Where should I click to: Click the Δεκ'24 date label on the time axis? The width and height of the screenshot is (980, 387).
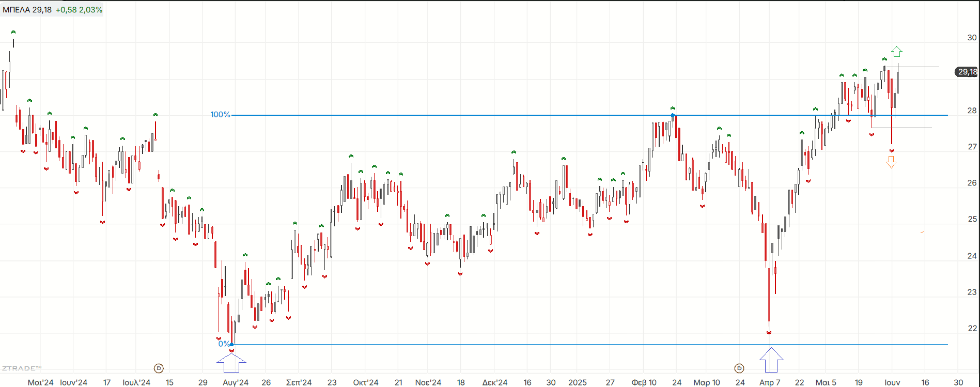tap(495, 382)
